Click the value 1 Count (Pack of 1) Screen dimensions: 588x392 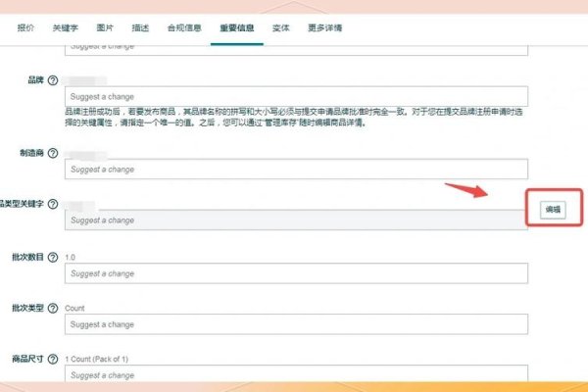click(x=96, y=359)
